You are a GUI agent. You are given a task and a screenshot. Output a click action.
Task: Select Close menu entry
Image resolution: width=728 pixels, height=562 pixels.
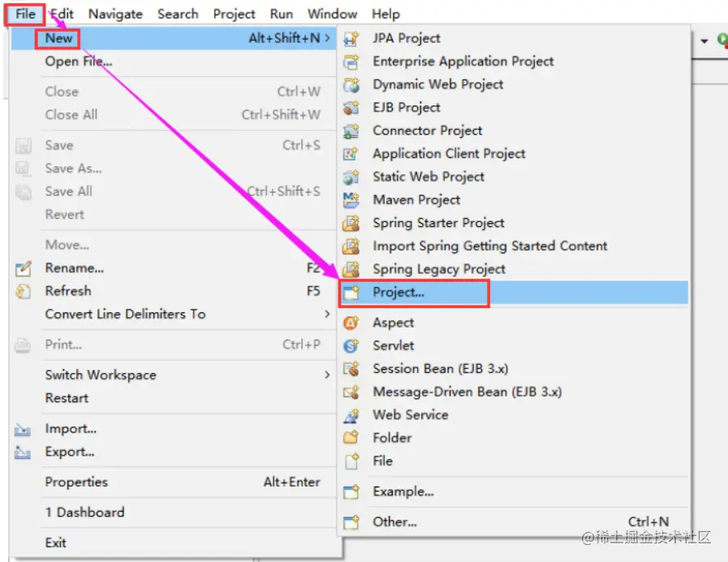[173, 92]
